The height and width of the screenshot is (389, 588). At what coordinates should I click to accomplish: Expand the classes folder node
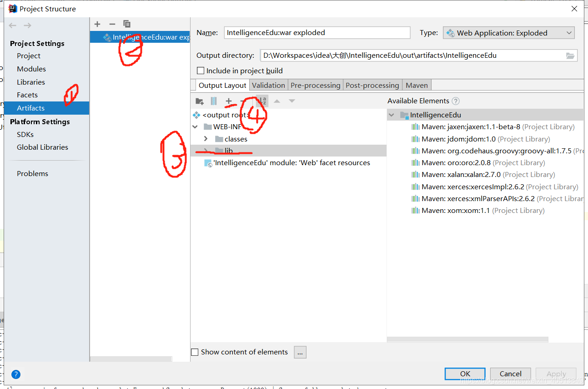[206, 139]
